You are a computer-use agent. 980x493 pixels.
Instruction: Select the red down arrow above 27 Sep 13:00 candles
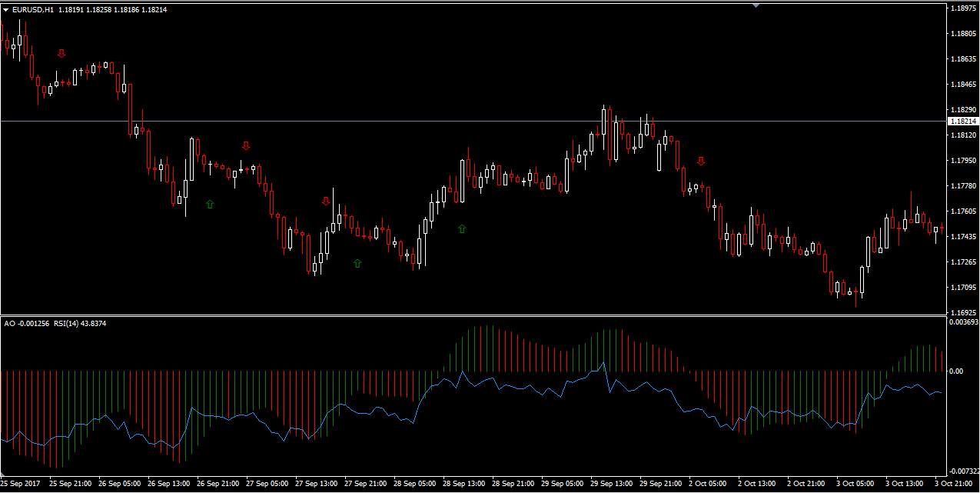(326, 202)
